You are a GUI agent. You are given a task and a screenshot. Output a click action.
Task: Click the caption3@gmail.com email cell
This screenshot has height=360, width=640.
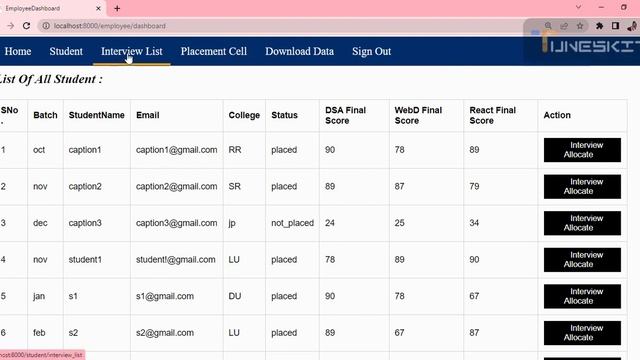[x=177, y=223]
